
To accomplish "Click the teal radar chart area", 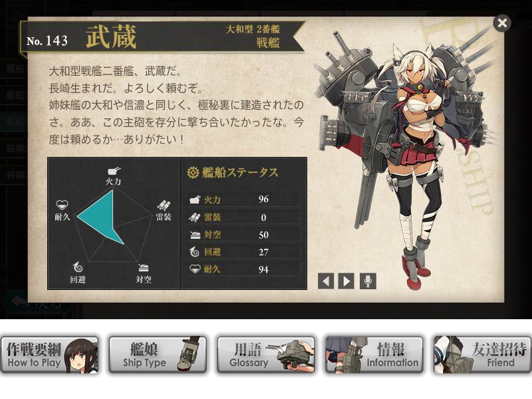I will tap(102, 215).
